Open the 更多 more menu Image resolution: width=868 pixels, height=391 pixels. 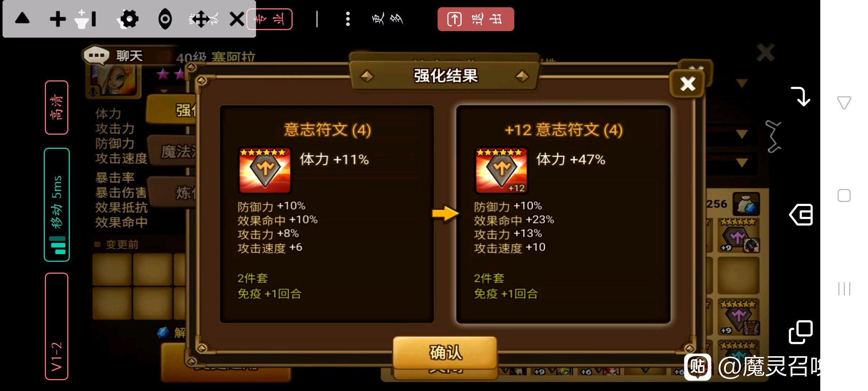click(x=387, y=19)
